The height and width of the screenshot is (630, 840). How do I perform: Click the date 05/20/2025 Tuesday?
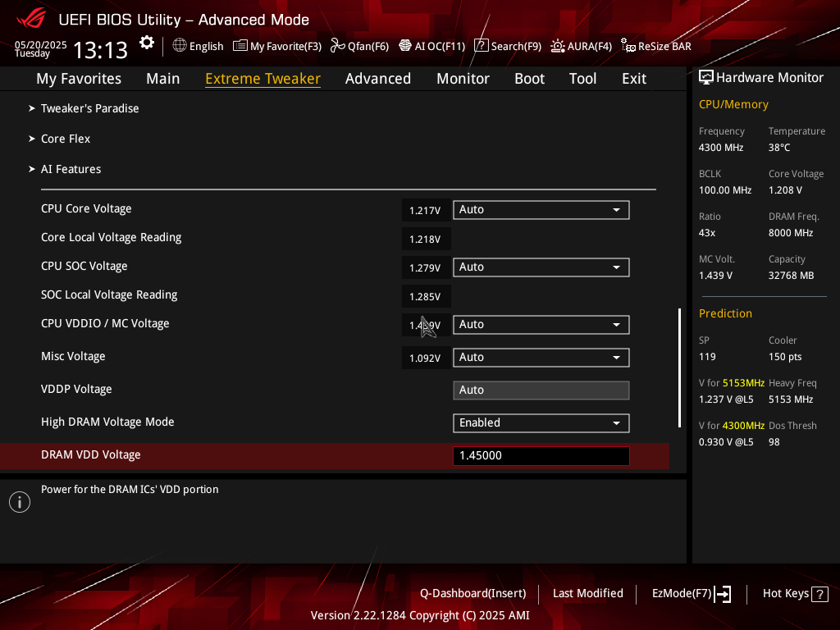pos(41,48)
